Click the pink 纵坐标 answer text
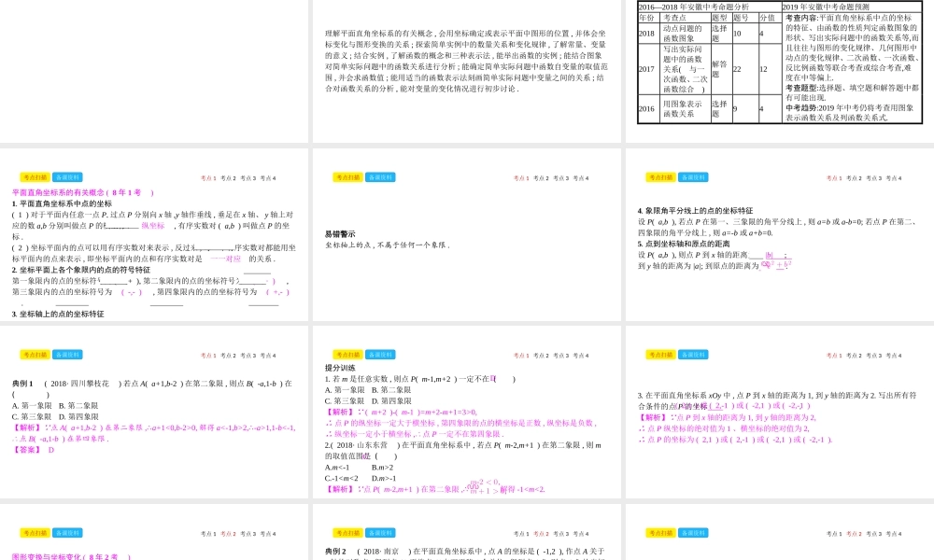 click(x=153, y=226)
